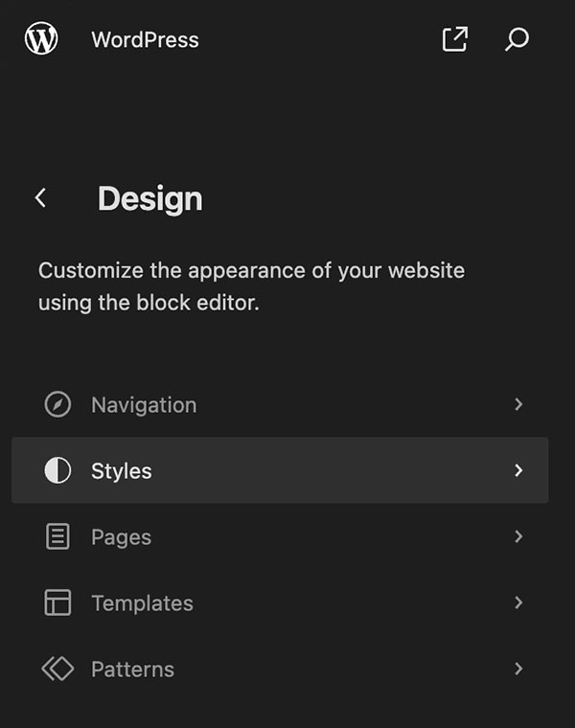This screenshot has height=728, width=575.
Task: Click the Pages document icon
Action: 57,536
